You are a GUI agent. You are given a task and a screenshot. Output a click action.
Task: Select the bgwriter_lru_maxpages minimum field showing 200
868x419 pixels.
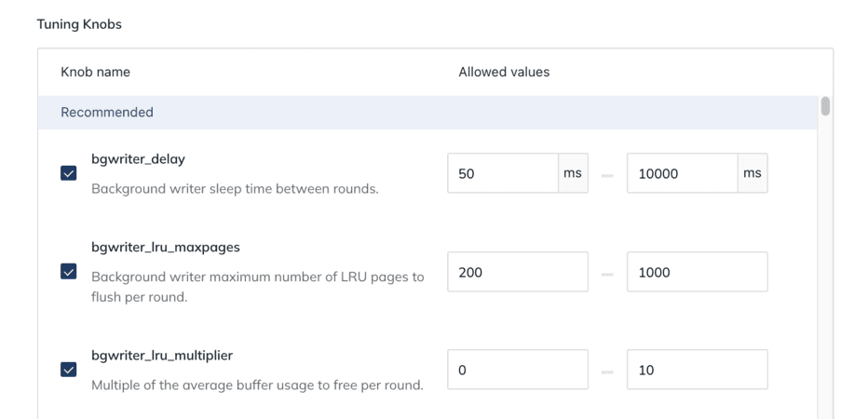click(517, 272)
